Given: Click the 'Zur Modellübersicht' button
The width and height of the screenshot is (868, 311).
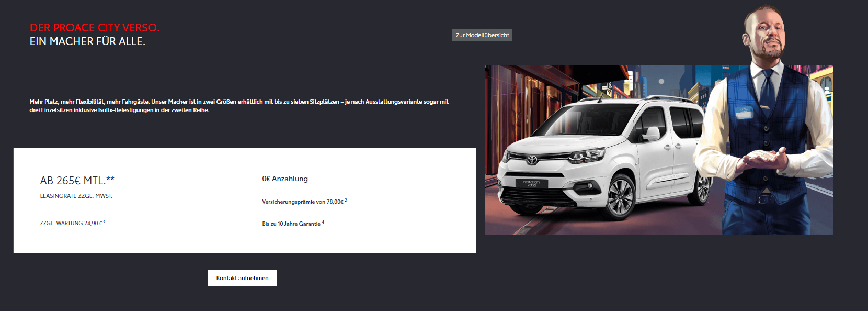Looking at the screenshot, I should pyautogui.click(x=482, y=35).
